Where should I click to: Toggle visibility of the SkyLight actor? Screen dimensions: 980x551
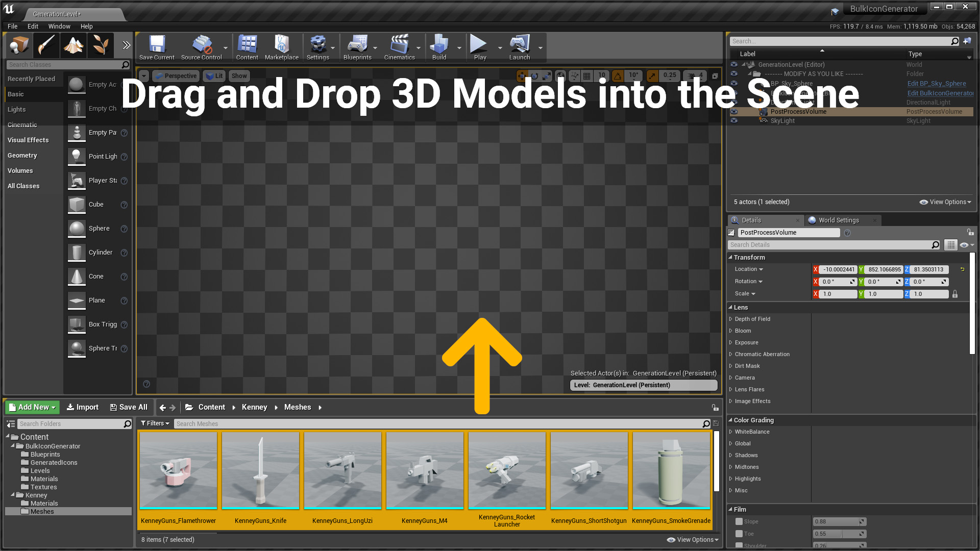click(x=734, y=121)
